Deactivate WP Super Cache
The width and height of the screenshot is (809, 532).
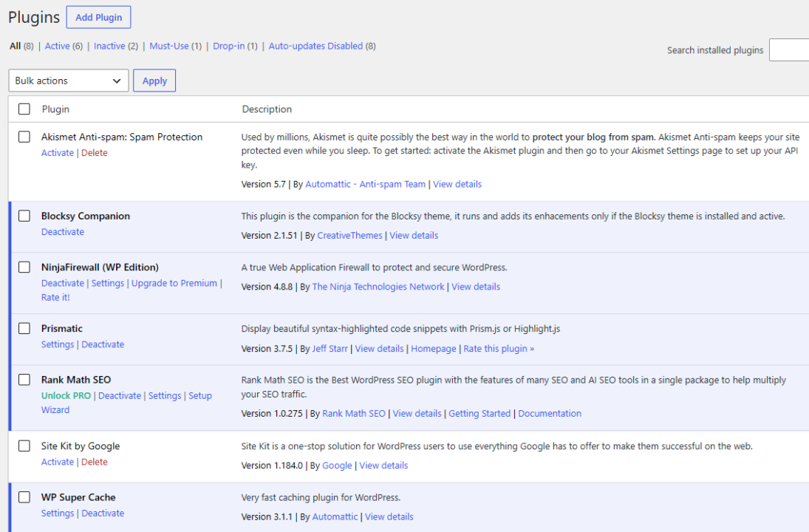[x=103, y=513]
